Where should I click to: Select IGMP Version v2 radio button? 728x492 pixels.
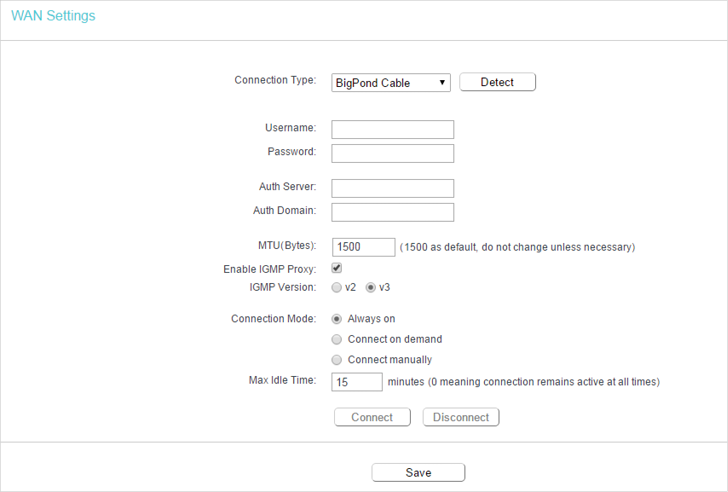(337, 288)
